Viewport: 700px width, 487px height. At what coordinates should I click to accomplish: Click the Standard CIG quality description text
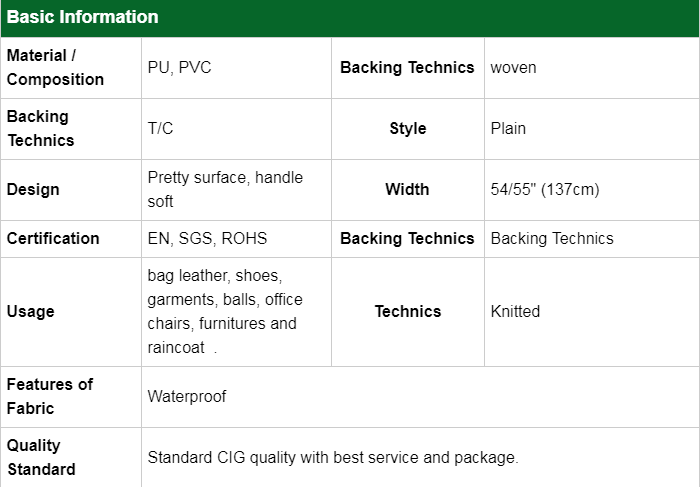tap(333, 457)
